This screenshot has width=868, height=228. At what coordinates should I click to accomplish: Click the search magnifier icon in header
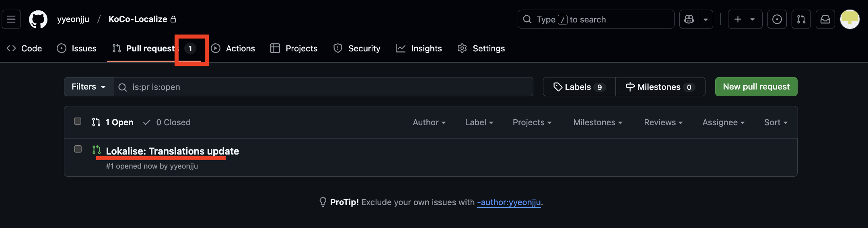point(527,19)
